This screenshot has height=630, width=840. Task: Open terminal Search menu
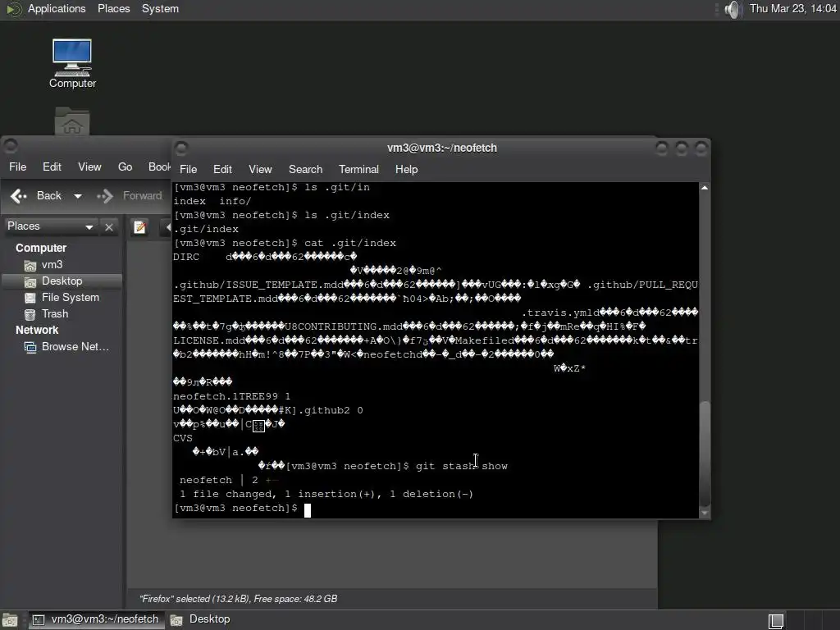(305, 169)
